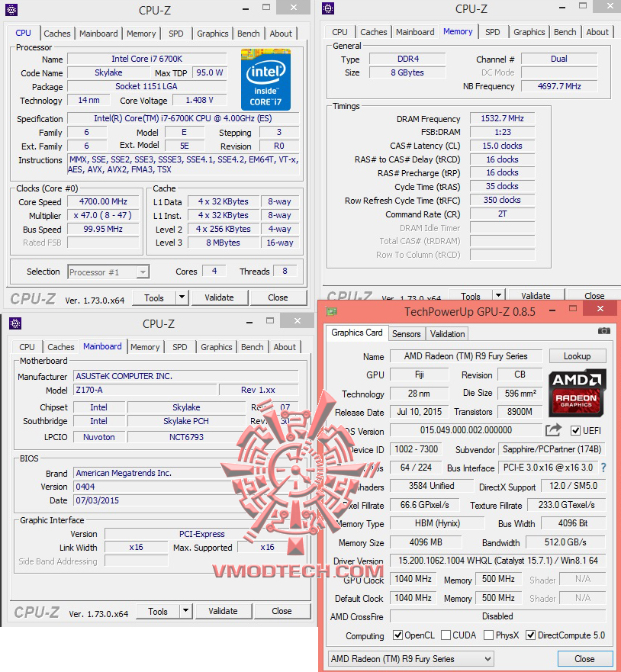Select the Mainboard tab in the top-left CPU window

coord(98,34)
